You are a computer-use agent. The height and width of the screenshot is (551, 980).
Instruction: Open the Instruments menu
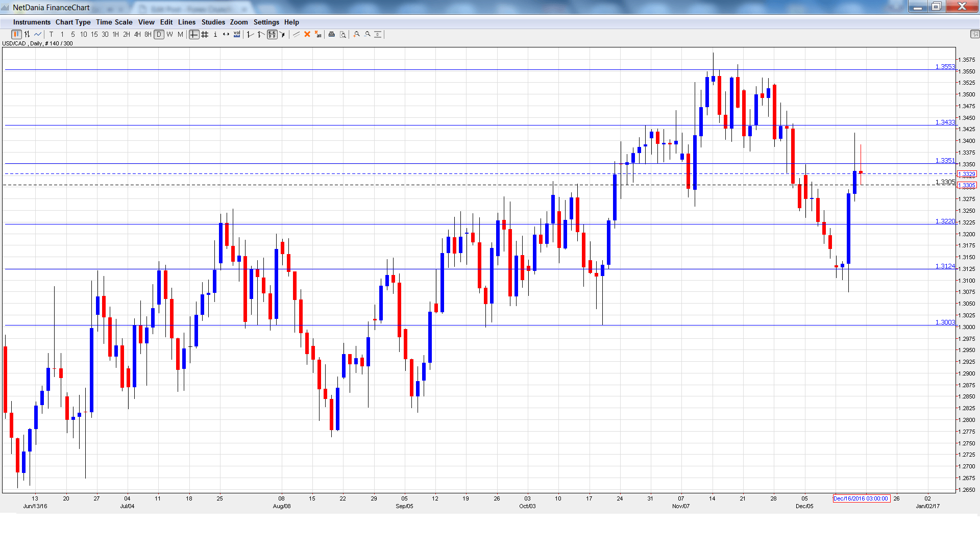click(x=32, y=22)
